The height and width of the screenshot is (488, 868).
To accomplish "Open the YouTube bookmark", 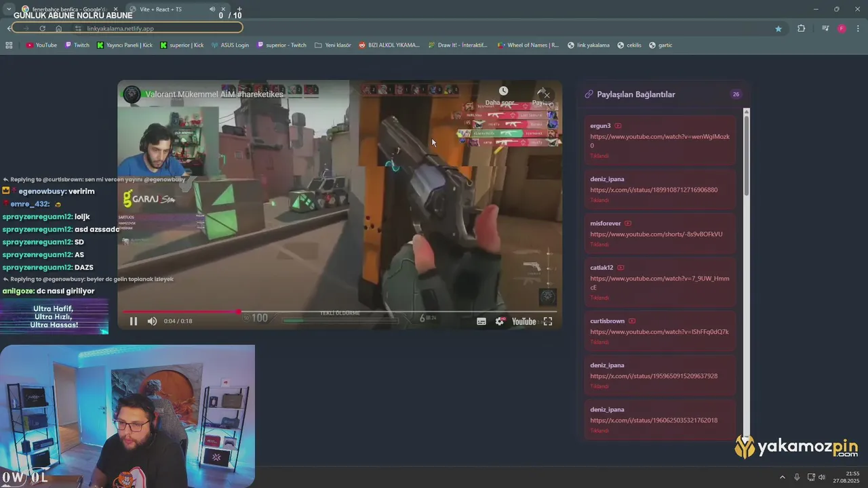I will (41, 45).
